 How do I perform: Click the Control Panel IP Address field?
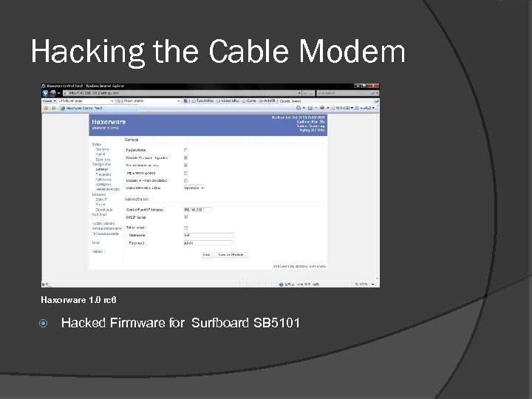click(198, 210)
